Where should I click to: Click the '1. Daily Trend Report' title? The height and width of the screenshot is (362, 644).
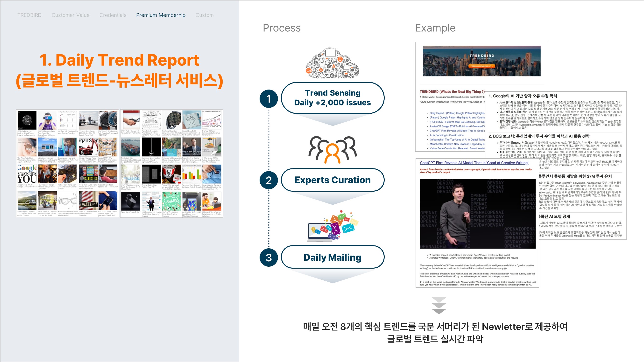tap(119, 60)
